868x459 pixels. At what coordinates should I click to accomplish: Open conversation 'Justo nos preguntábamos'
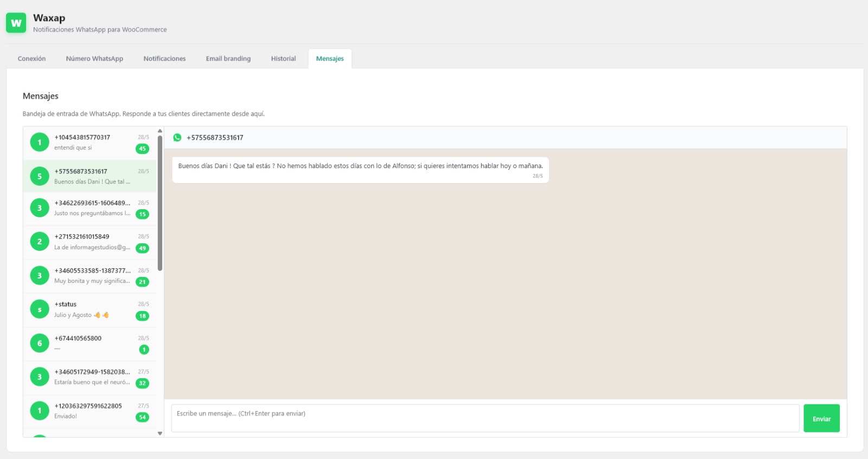[x=90, y=209]
